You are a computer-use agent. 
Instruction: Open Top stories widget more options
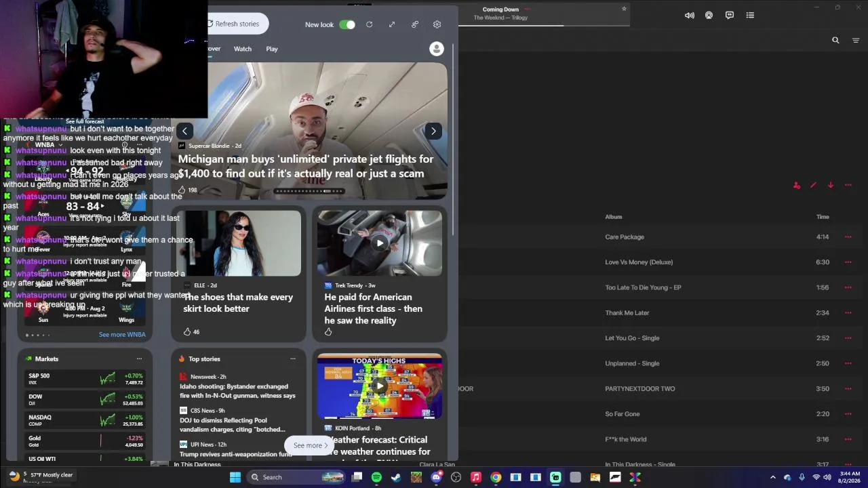pyautogui.click(x=293, y=359)
